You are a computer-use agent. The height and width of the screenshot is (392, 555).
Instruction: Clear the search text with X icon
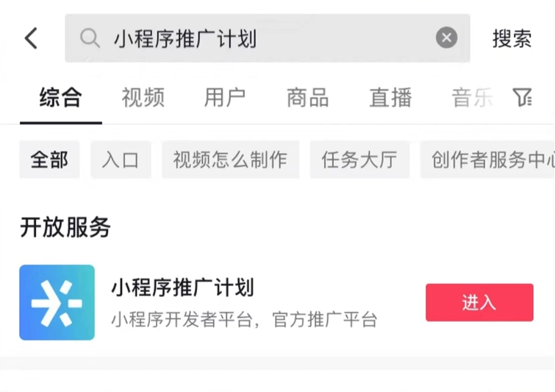446,38
